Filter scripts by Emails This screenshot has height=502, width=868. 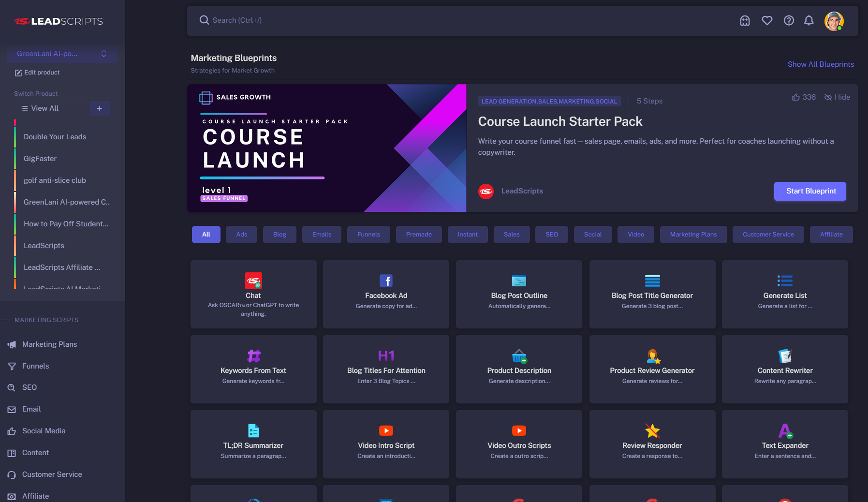322,235
